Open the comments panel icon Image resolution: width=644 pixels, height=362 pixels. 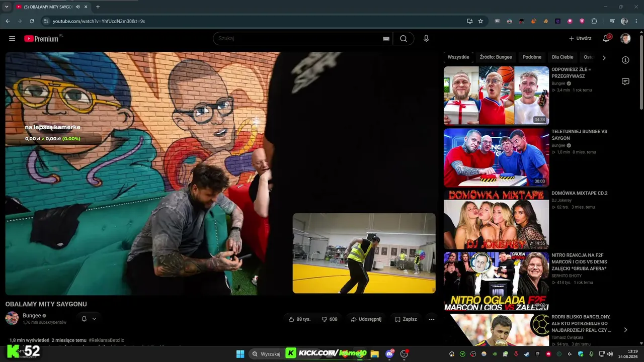(x=625, y=81)
